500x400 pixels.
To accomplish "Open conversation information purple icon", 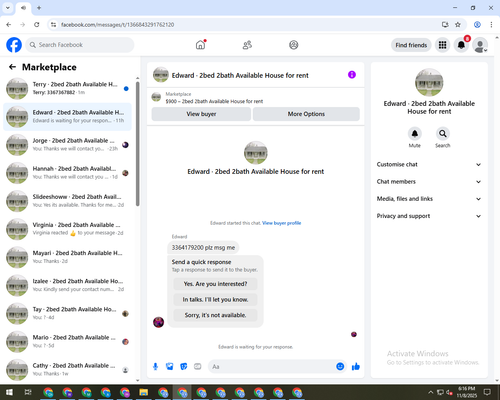I will tap(352, 75).
